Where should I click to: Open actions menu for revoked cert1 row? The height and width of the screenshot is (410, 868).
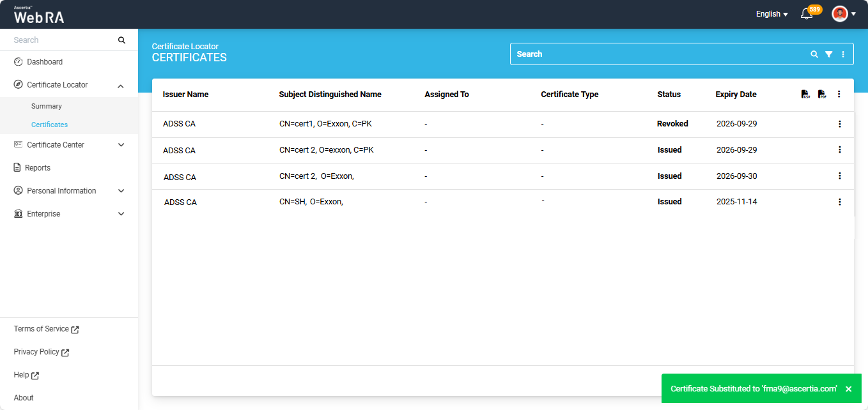839,124
